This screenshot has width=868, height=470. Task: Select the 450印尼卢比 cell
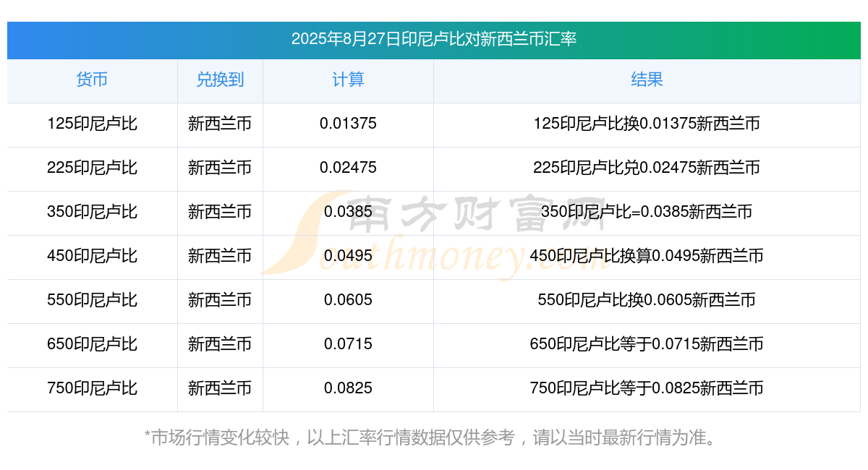point(92,256)
